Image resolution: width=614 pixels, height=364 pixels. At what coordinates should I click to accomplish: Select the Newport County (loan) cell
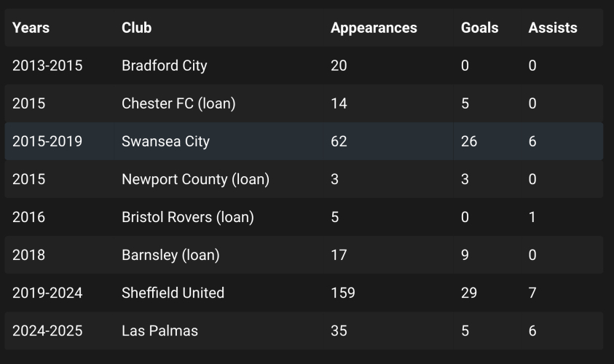[195, 179]
